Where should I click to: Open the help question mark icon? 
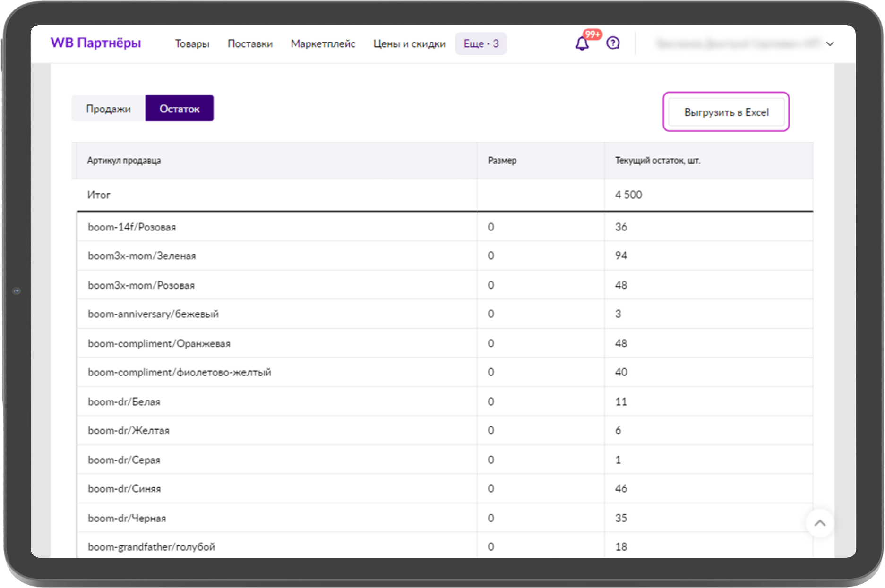point(613,43)
